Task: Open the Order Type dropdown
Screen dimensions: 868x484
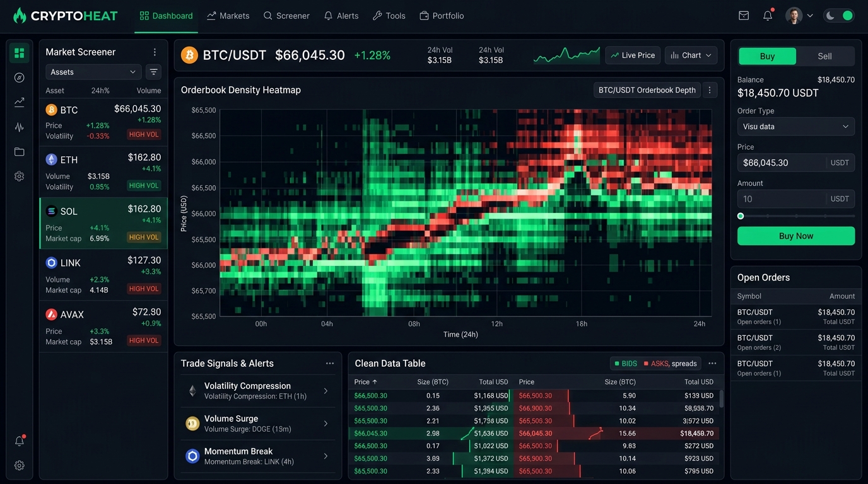Action: 796,127
